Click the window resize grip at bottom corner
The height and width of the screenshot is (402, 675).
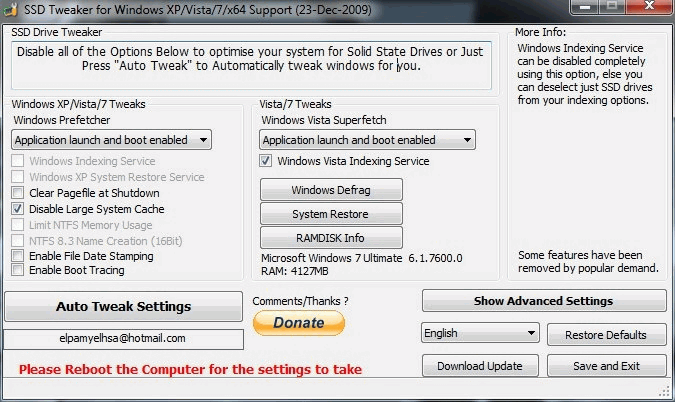click(665, 391)
